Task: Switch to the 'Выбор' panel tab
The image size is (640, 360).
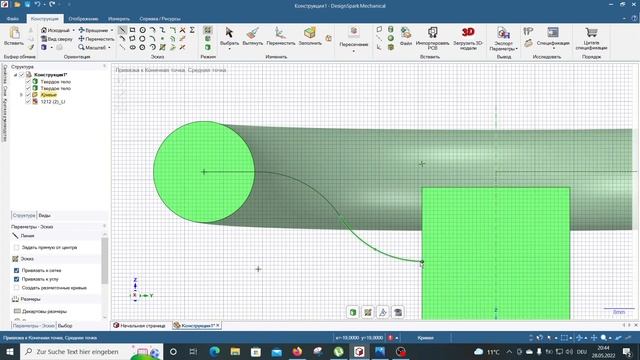Action: pos(65,326)
